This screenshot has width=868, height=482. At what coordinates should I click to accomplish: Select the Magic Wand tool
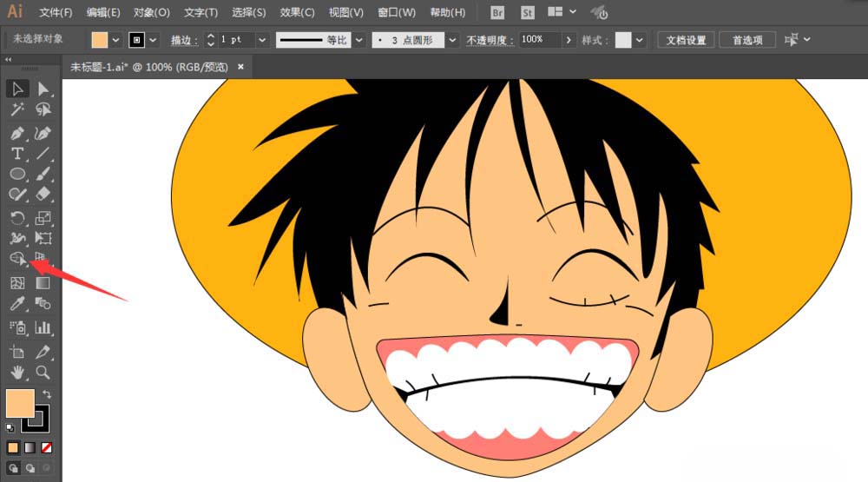click(x=17, y=109)
